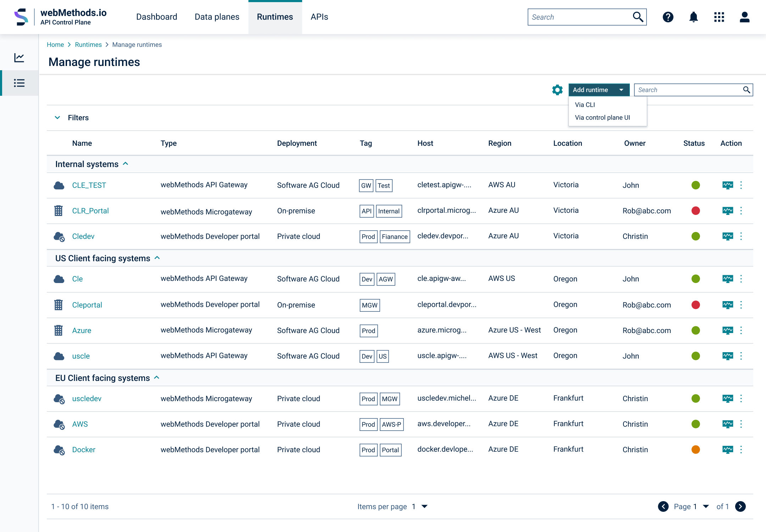This screenshot has height=532, width=766.
Task: Click the Runtimes breadcrumb link
Action: coord(88,45)
